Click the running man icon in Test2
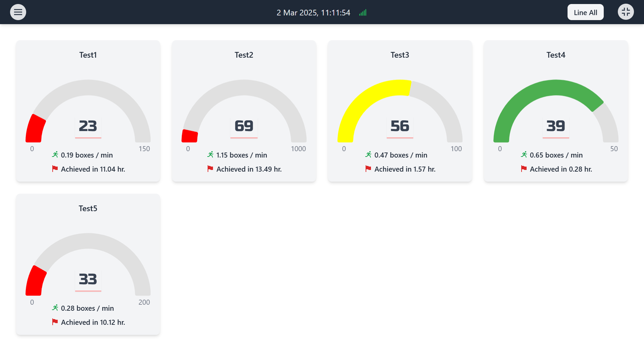Image resolution: width=644 pixels, height=362 pixels. point(210,155)
